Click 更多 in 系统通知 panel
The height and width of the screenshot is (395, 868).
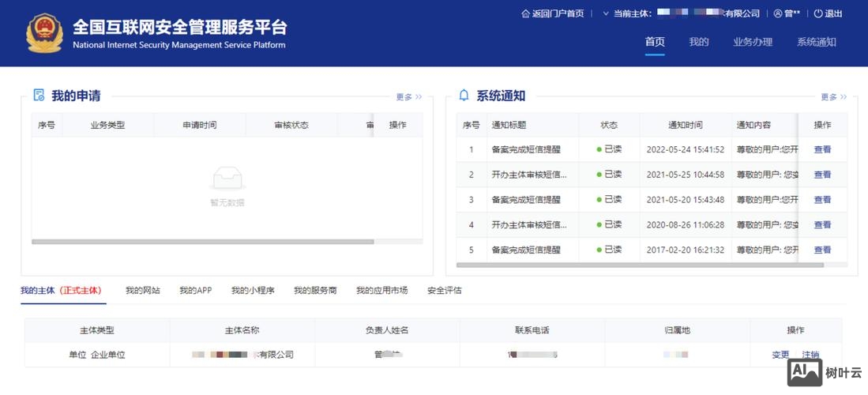pos(834,97)
